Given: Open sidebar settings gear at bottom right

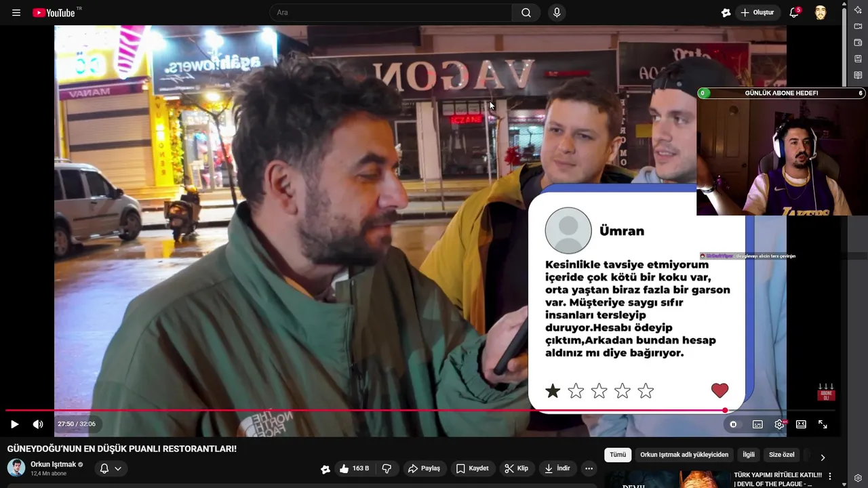Looking at the screenshot, I should pos(858,478).
